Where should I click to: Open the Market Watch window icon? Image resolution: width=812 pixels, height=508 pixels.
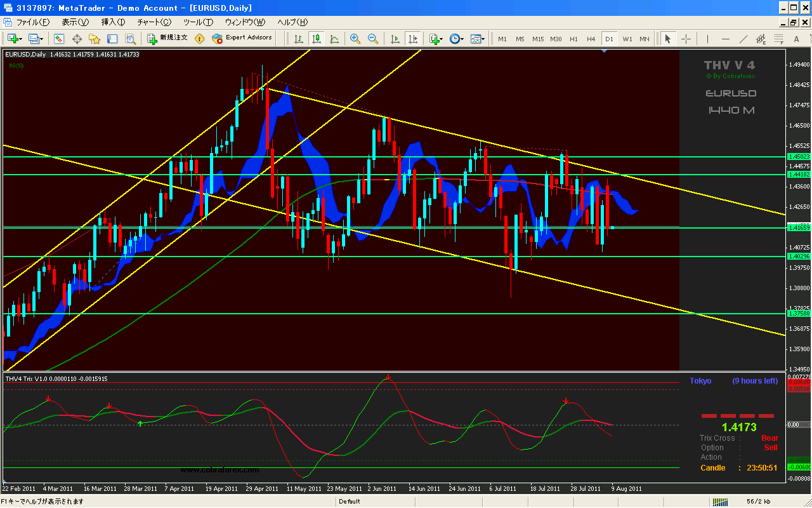coord(59,39)
